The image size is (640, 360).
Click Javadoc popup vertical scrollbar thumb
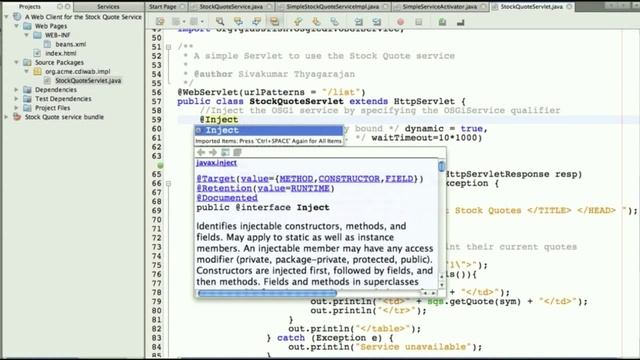click(x=442, y=166)
